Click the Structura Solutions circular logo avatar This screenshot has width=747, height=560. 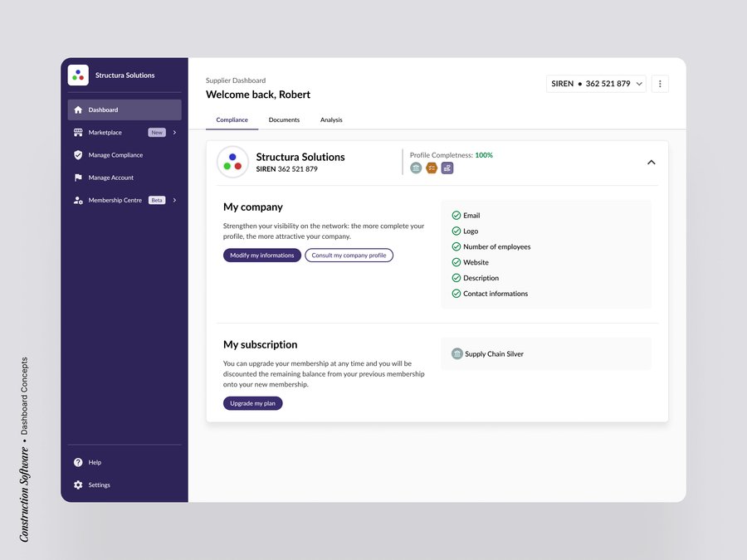click(232, 162)
